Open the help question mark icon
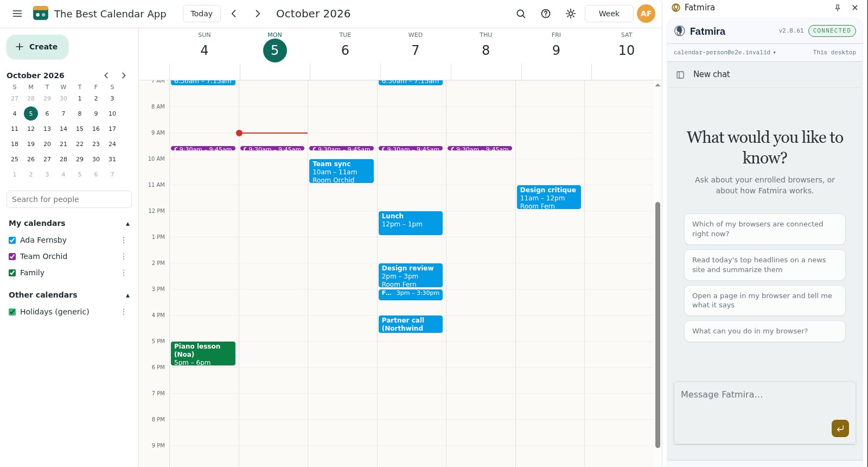Image resolution: width=868 pixels, height=467 pixels. click(x=546, y=14)
